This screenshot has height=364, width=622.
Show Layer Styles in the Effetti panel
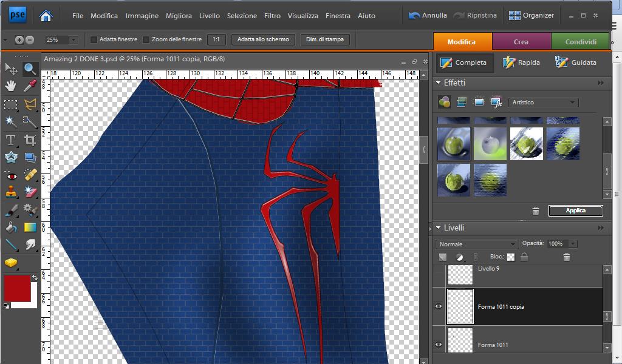click(x=462, y=102)
